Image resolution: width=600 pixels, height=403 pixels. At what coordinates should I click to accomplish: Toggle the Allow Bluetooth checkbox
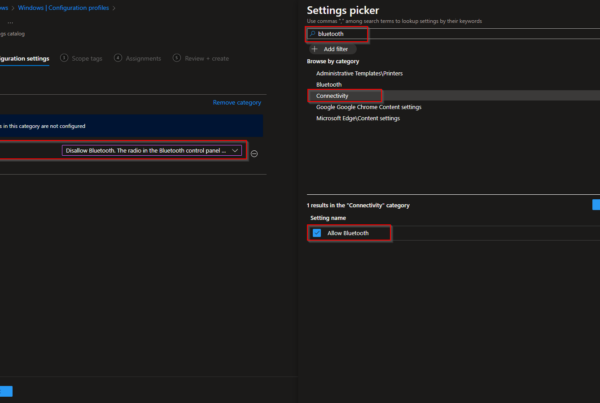tap(317, 233)
